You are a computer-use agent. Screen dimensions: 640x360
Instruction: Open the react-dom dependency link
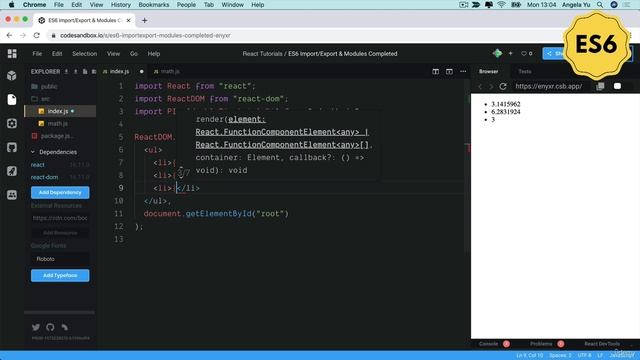(44, 177)
